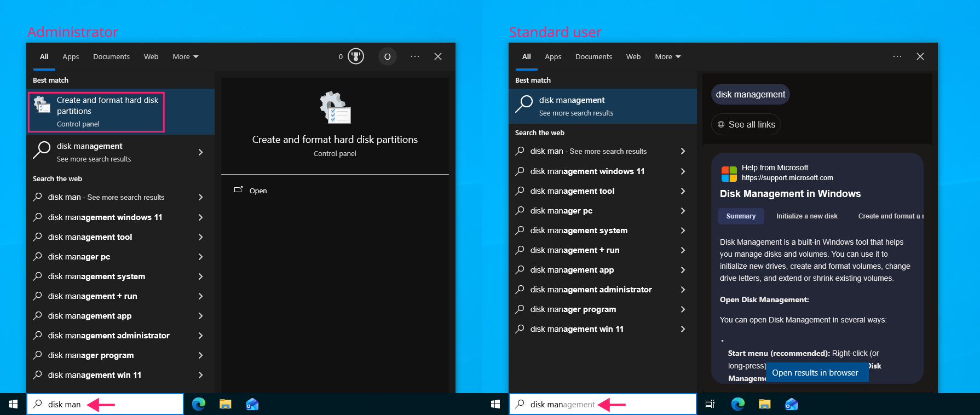The width and height of the screenshot is (980, 415).
Task: Switch to the Documents tab in the Administrator search
Action: (111, 57)
